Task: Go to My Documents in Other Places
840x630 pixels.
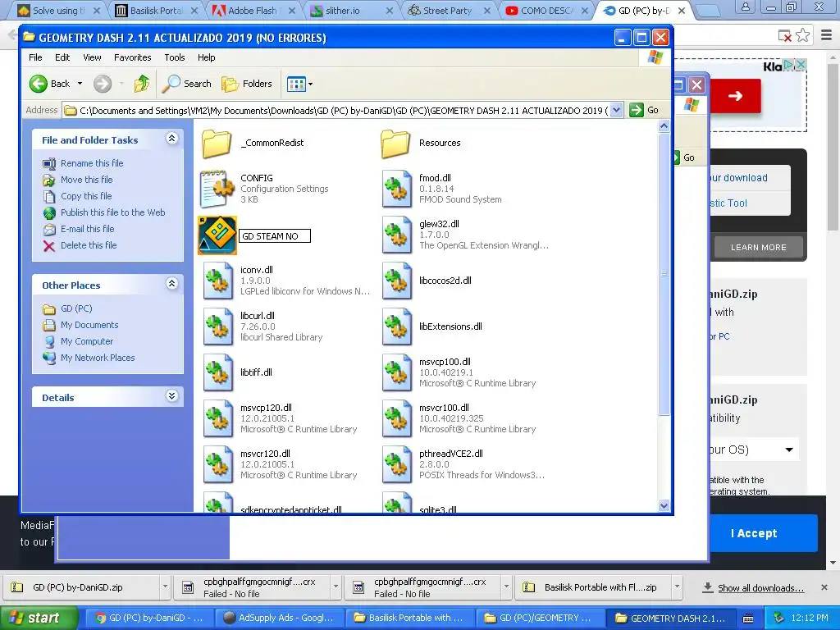Action: (x=89, y=325)
